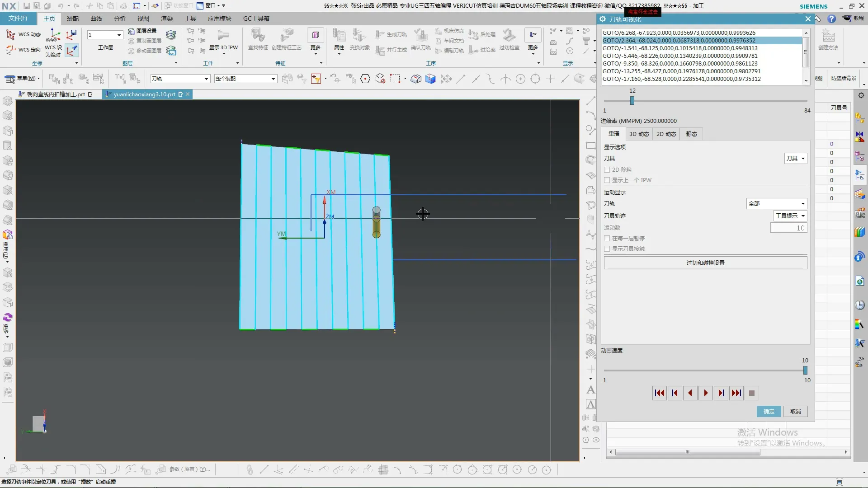Expand the 刀轨 全部 dropdown

pos(776,204)
